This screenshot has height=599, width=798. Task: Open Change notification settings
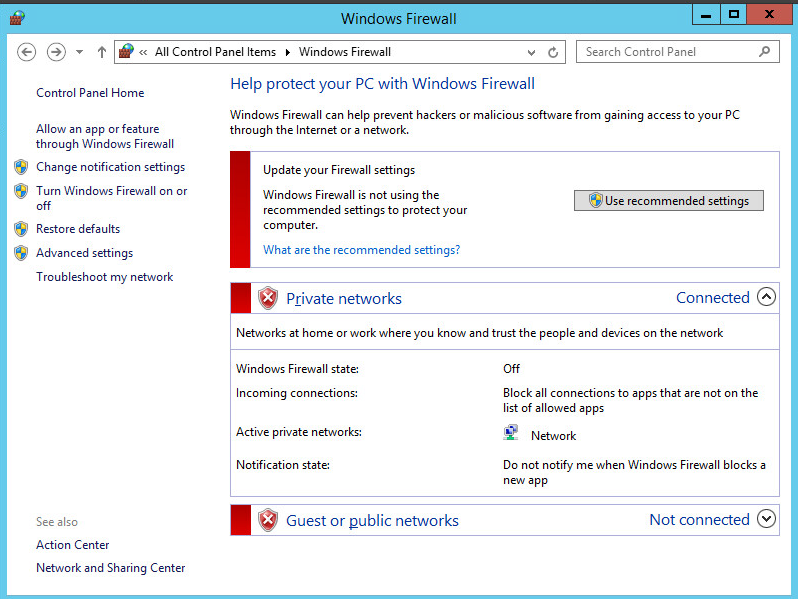click(110, 167)
